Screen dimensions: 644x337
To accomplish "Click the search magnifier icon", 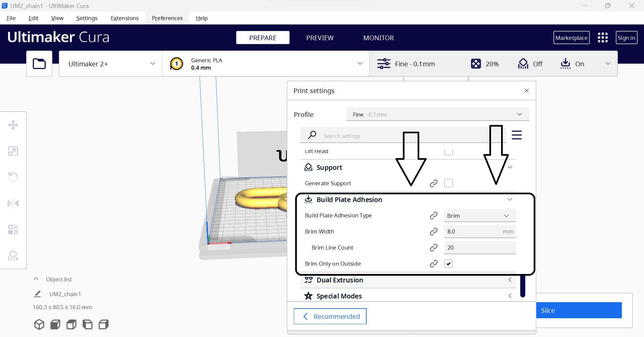I will pos(312,135).
